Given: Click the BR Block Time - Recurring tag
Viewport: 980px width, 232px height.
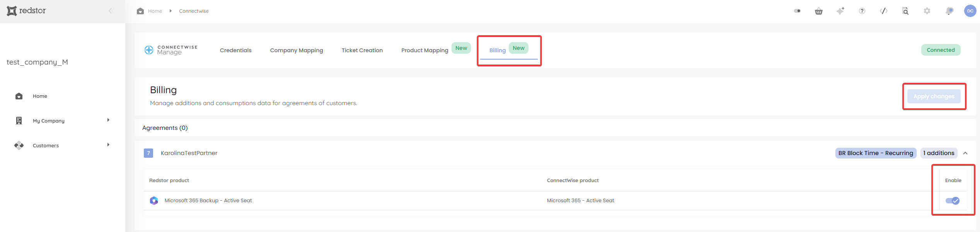Looking at the screenshot, I should click(876, 153).
